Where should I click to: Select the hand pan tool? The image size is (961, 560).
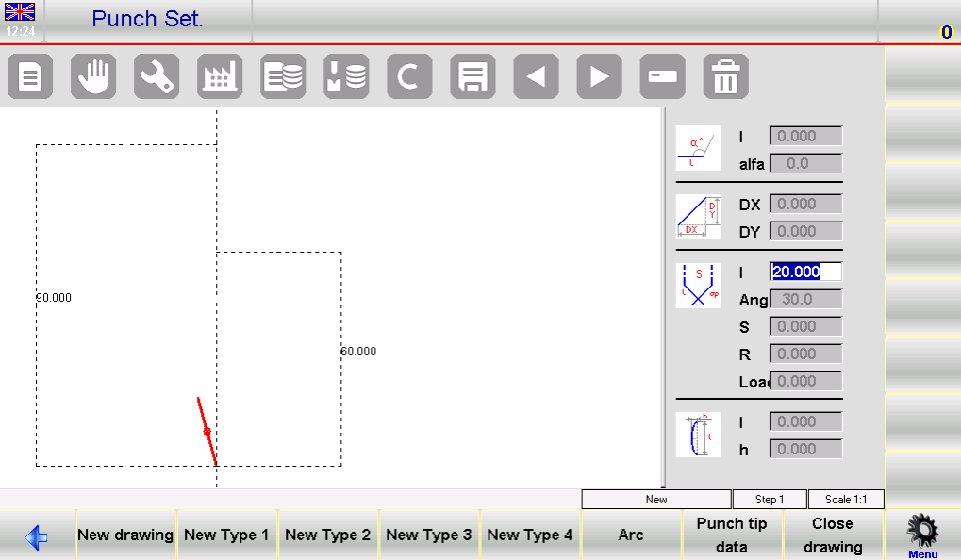(x=92, y=76)
